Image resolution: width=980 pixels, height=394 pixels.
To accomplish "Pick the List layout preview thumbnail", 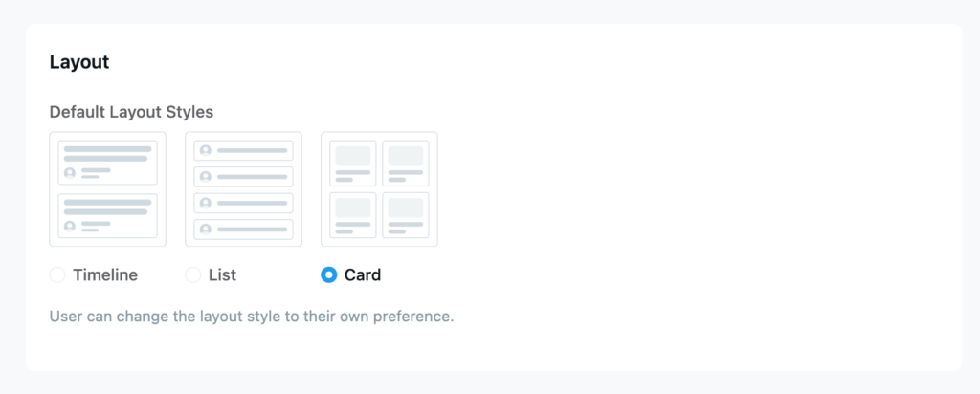I will pyautogui.click(x=243, y=189).
